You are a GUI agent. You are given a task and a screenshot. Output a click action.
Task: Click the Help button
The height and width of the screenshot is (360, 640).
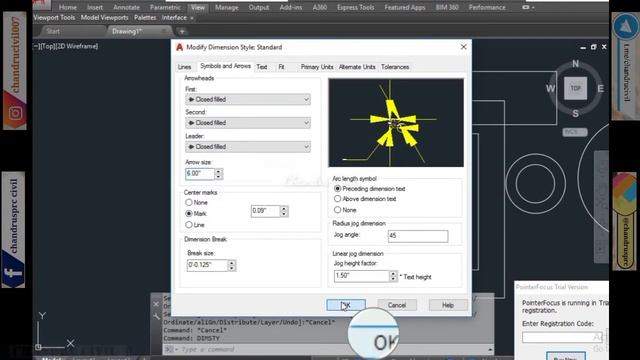(448, 305)
